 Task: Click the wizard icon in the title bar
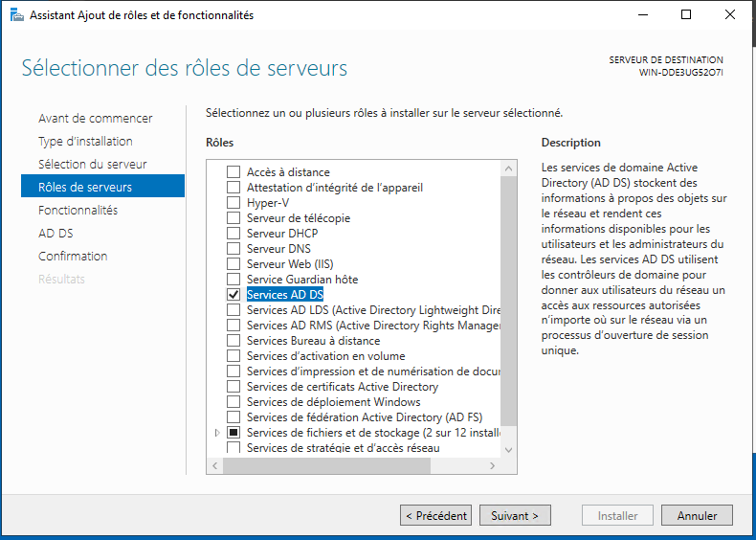[x=17, y=15]
